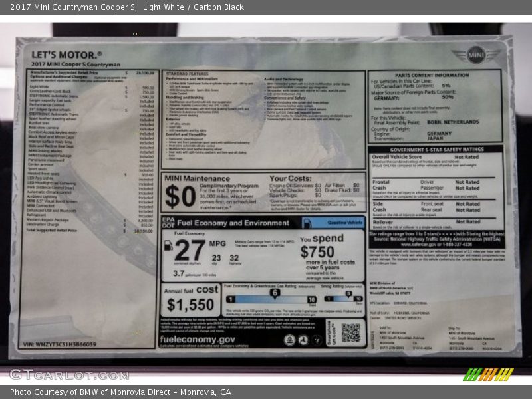
Task: Click the large $0 maintenance price
Action: click(180, 196)
